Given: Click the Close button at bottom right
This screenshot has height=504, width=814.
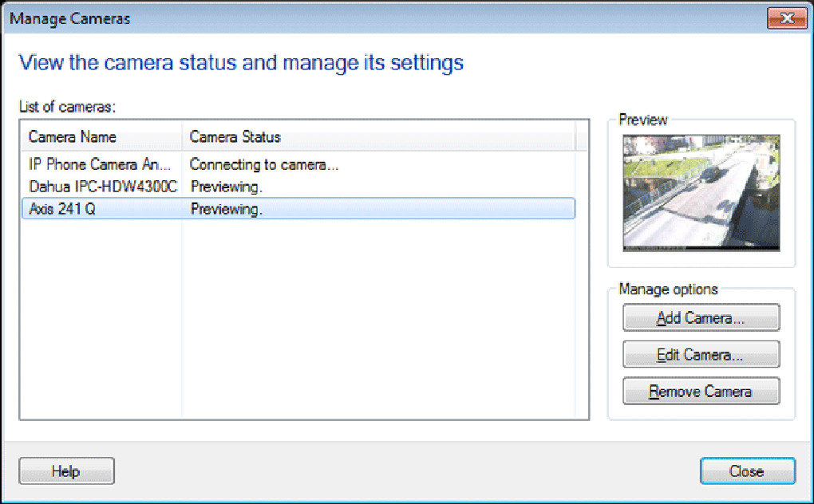Looking at the screenshot, I should coord(747,471).
